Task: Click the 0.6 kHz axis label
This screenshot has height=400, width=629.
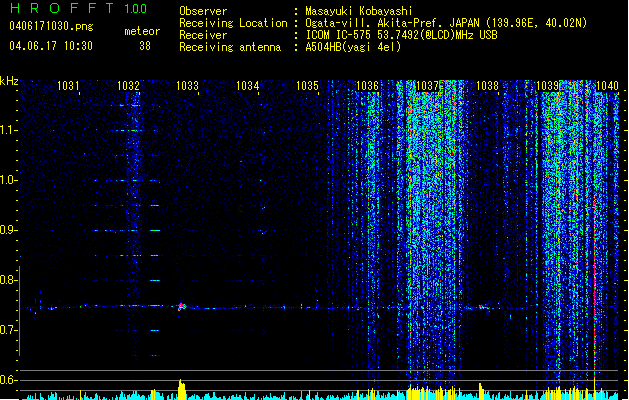Action: pos(9,380)
